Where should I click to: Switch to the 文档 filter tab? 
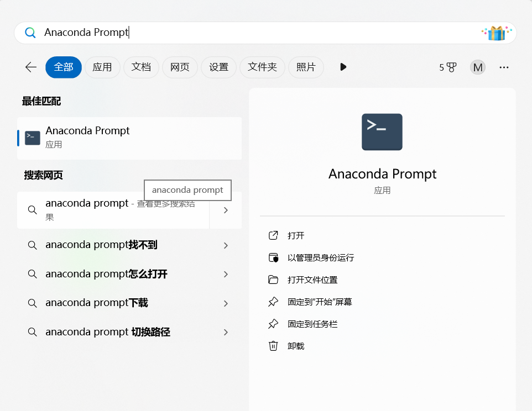tap(141, 67)
